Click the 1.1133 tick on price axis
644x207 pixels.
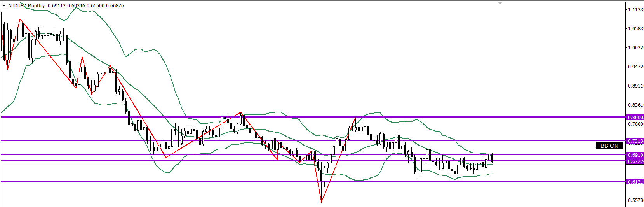pos(635,10)
